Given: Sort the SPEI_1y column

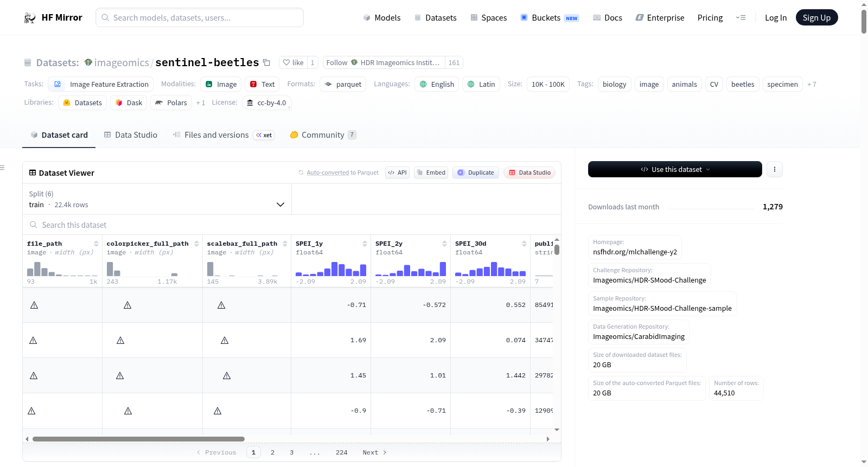Looking at the screenshot, I should (x=365, y=244).
